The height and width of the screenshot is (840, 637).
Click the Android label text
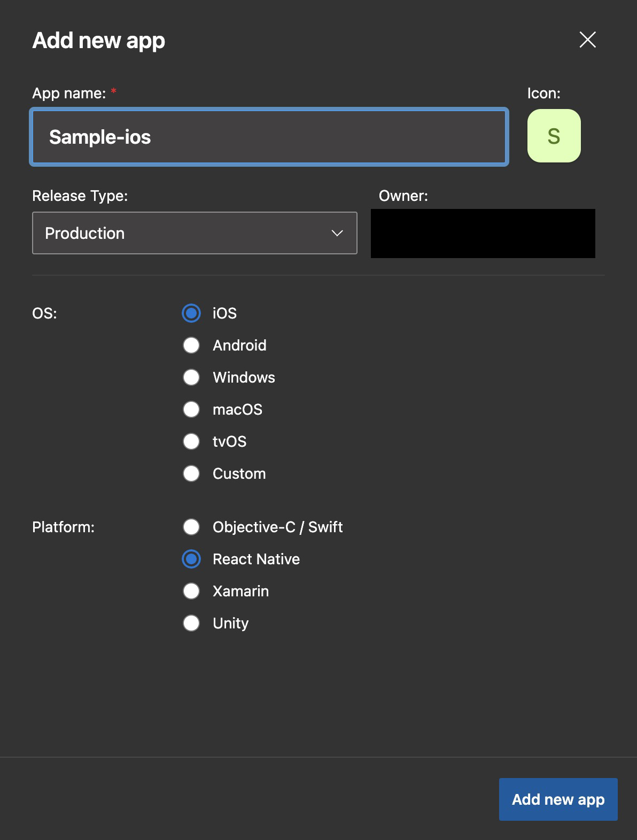[x=239, y=345]
